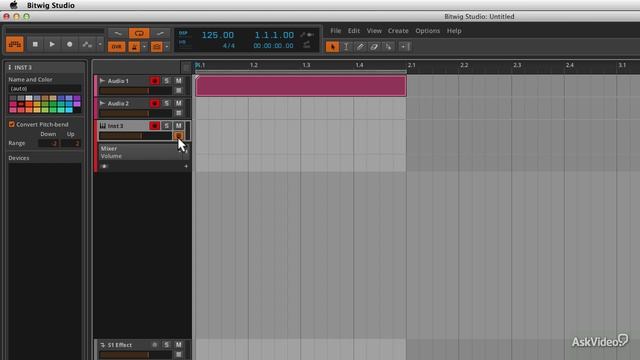Open the Options menu
Image resolution: width=640 pixels, height=360 pixels.
click(x=427, y=31)
